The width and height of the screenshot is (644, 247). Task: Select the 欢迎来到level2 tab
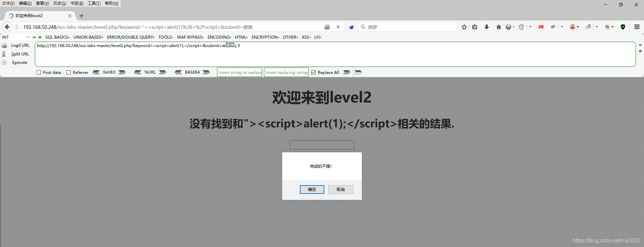pos(40,16)
